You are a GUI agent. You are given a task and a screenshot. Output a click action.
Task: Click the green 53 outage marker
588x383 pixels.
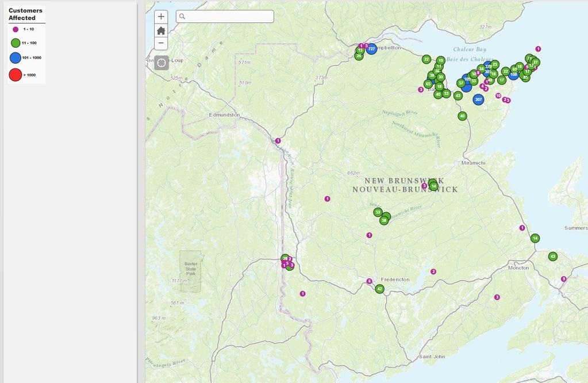[x=378, y=212]
